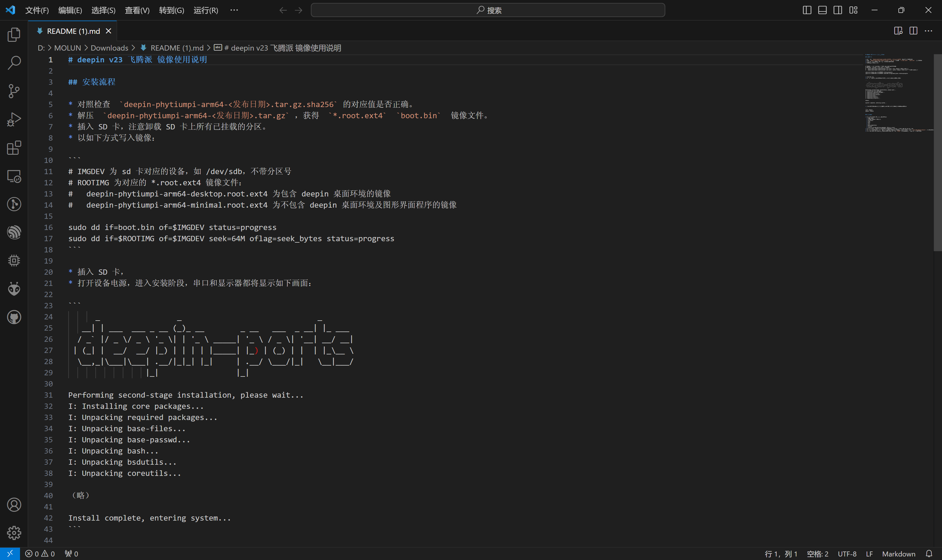Click the ports forwarded indicator
Screen dimensions: 942x560
pyautogui.click(x=72, y=554)
